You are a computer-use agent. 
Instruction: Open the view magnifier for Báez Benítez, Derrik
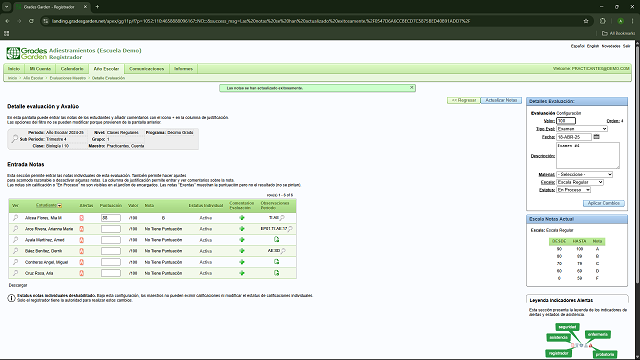tap(16, 251)
